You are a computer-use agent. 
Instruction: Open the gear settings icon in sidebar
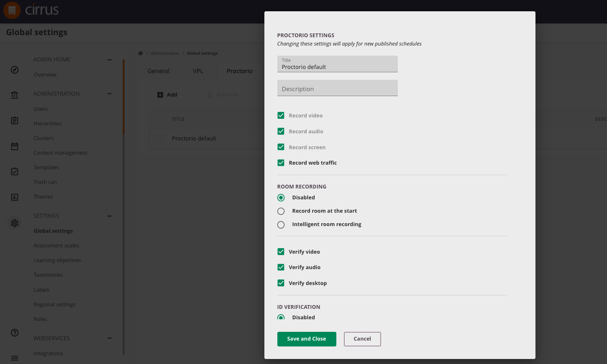(15, 223)
